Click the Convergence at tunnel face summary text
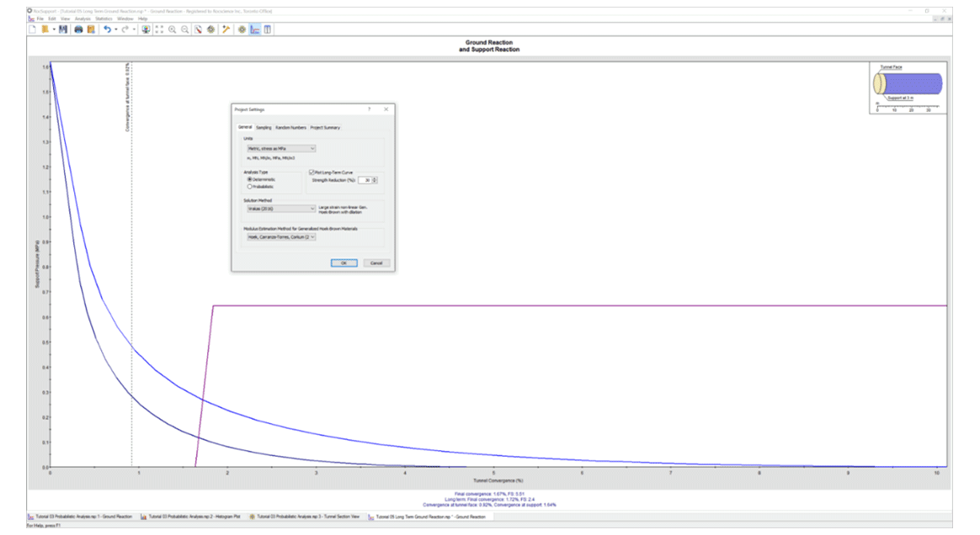This screenshot has width=980, height=535. click(489, 505)
